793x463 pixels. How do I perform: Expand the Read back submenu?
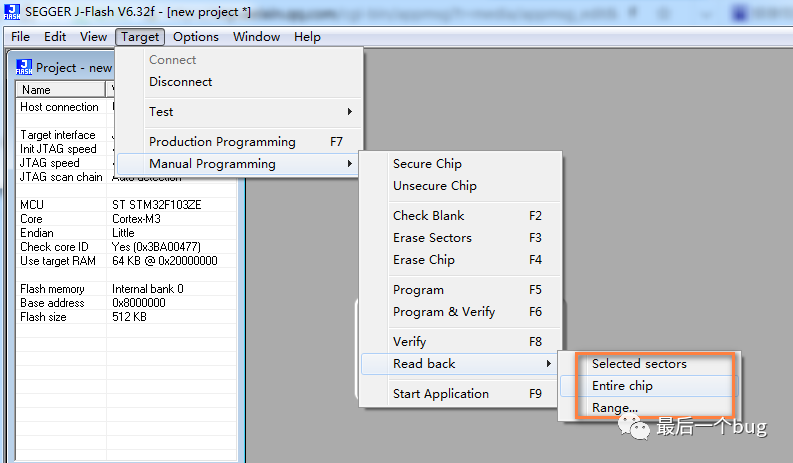coord(459,364)
